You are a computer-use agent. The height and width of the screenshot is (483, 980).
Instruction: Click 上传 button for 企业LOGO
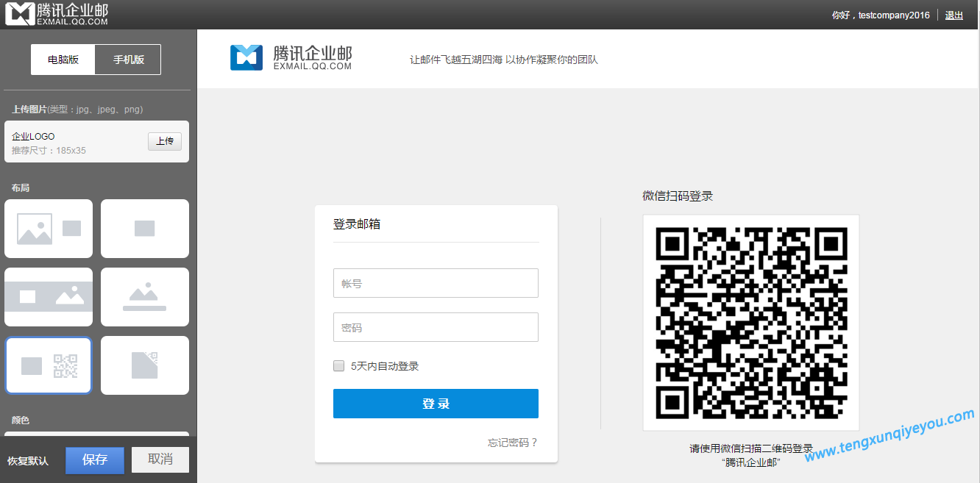(165, 141)
